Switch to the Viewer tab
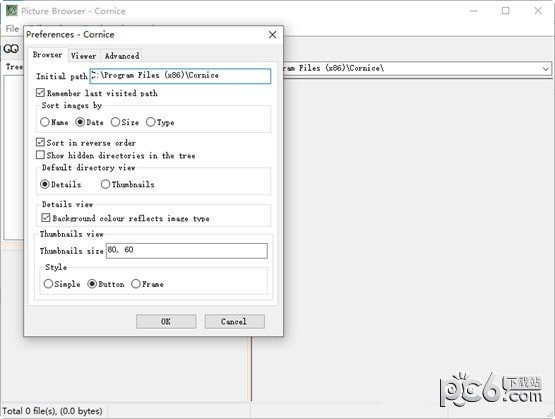The image size is (555, 419). [83, 56]
